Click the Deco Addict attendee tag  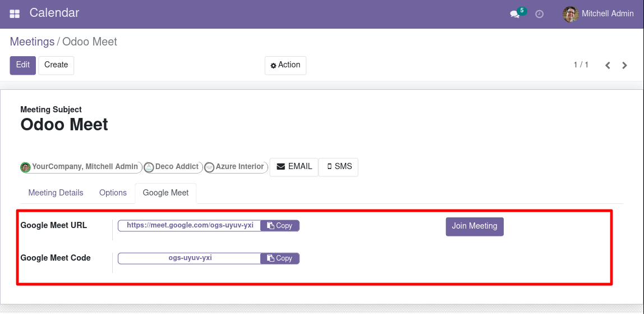coord(174,167)
